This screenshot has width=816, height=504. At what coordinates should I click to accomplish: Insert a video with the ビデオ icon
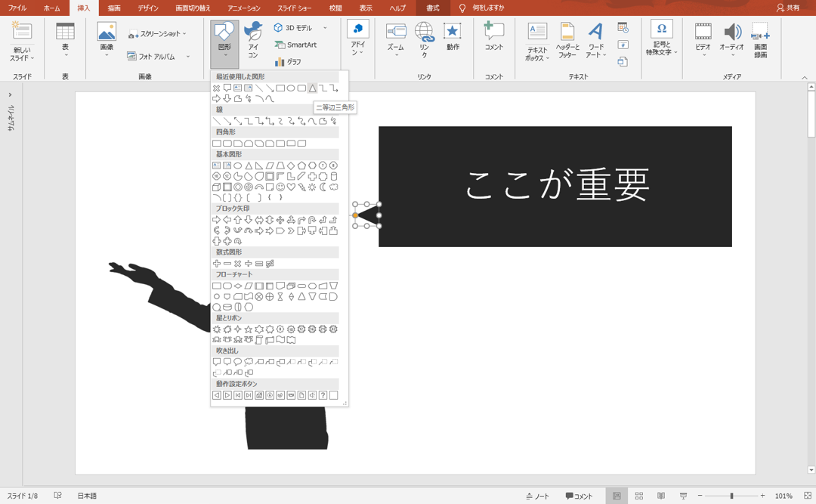click(703, 38)
